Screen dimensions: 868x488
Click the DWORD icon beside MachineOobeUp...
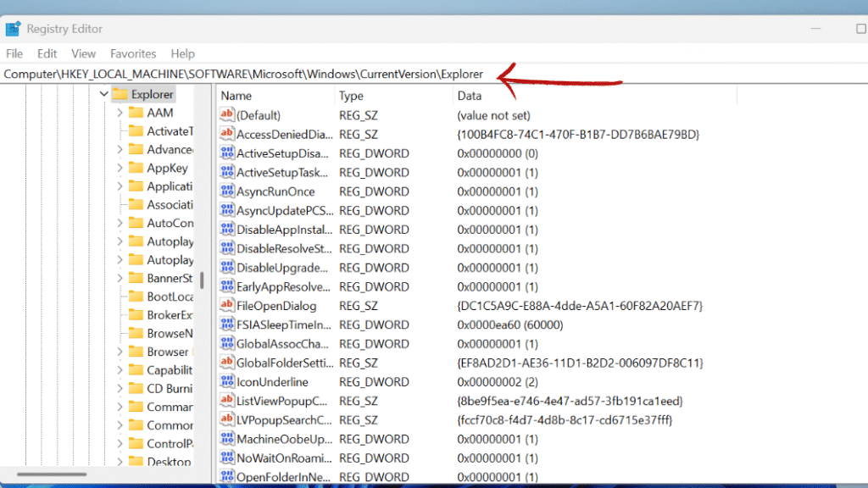[227, 439]
